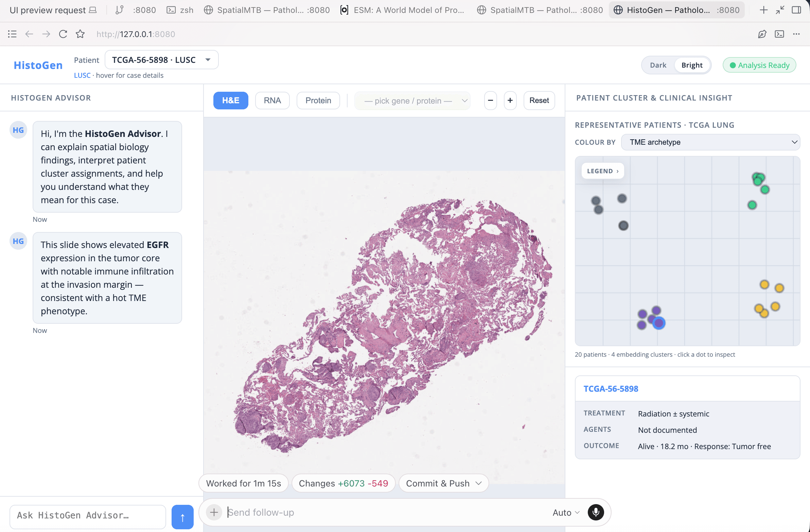
Task: Open the UI preview request tab
Action: [53, 10]
